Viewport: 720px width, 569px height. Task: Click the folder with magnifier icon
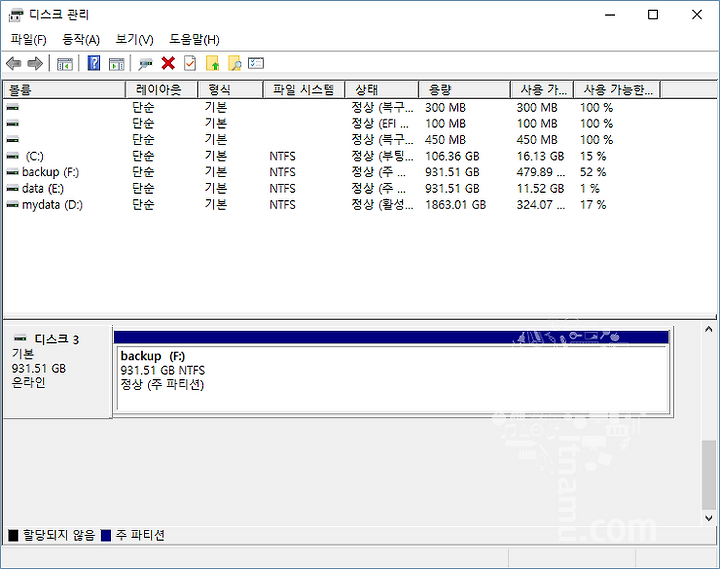click(235, 63)
